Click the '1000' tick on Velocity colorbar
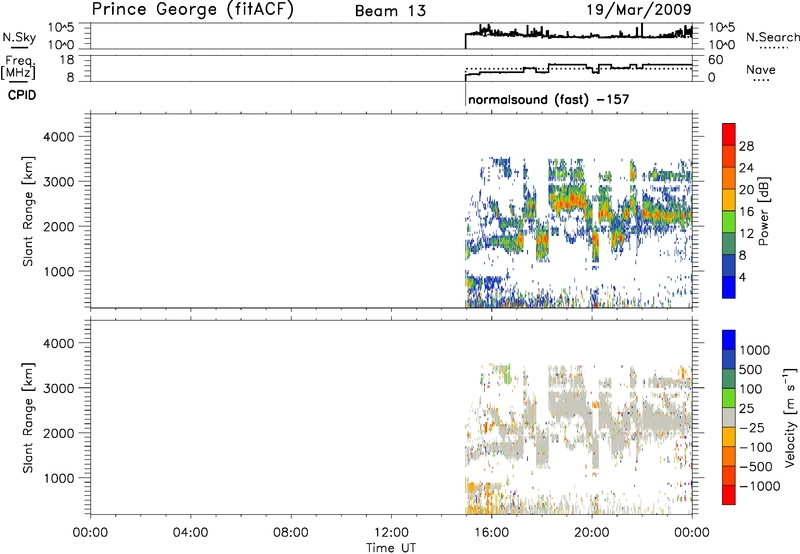The width and height of the screenshot is (800, 554). click(x=755, y=350)
